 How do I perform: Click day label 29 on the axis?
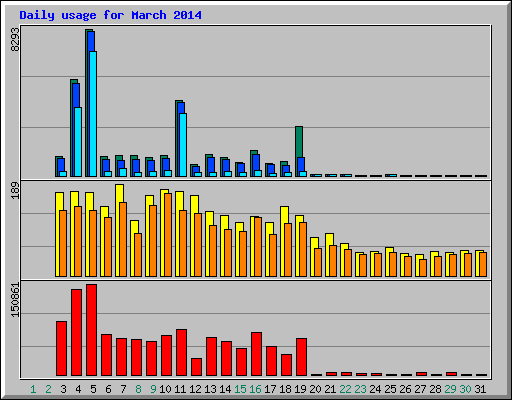[x=450, y=389]
